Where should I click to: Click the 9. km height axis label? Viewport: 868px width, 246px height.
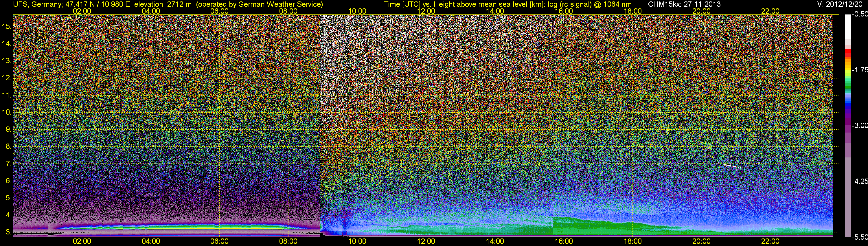click(x=8, y=129)
